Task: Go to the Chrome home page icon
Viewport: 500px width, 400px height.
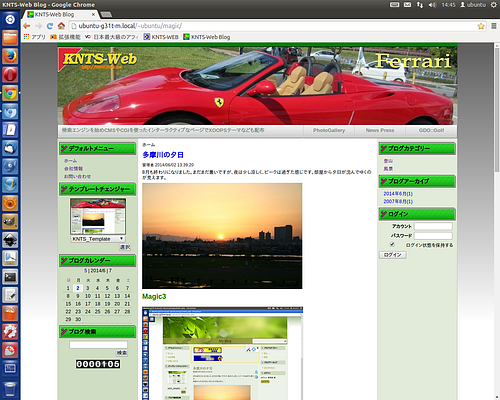Action: click(61, 26)
